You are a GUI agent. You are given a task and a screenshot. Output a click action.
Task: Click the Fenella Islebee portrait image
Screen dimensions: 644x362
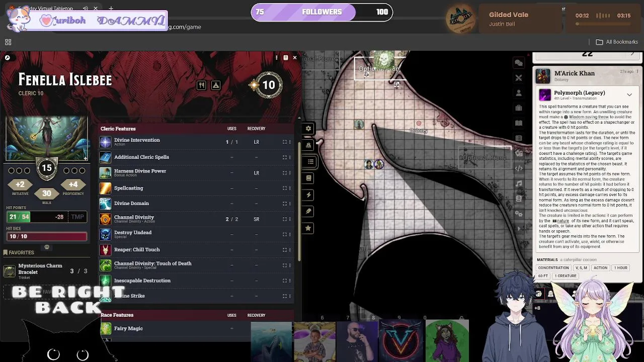[x=47, y=138]
